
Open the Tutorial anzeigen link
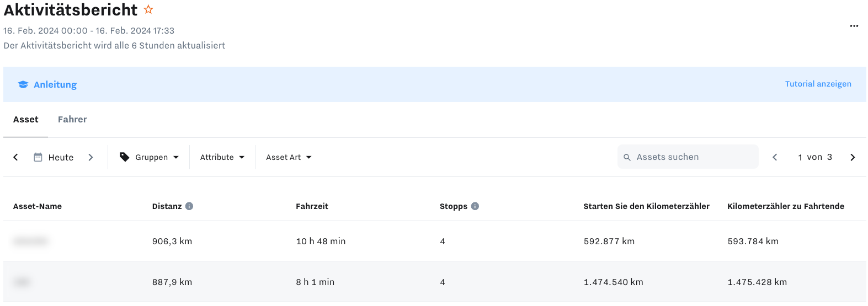point(818,84)
